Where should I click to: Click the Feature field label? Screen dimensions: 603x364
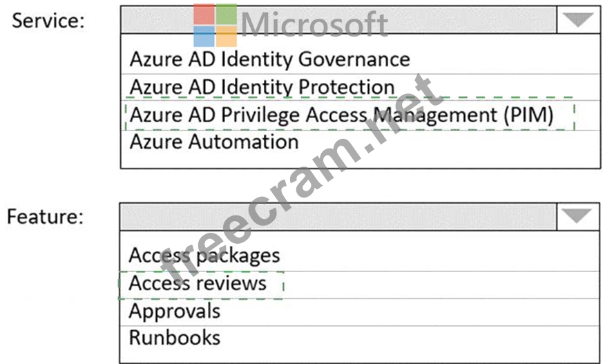[45, 216]
